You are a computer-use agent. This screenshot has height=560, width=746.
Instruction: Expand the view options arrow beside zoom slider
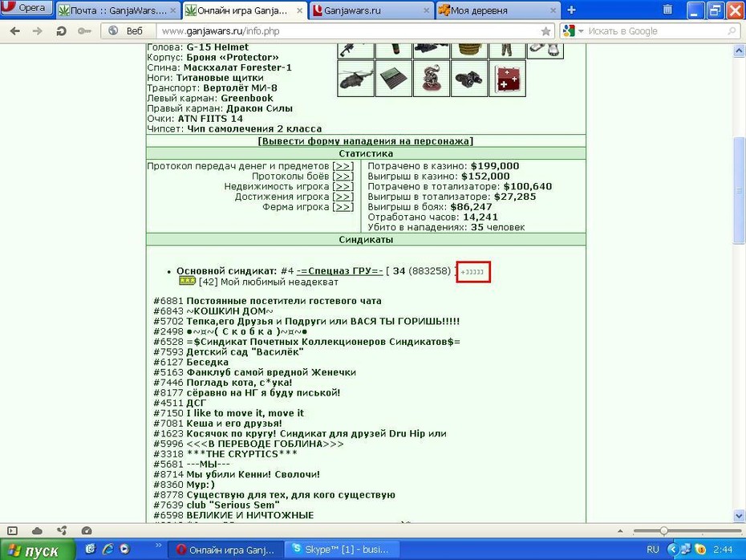[x=620, y=531]
